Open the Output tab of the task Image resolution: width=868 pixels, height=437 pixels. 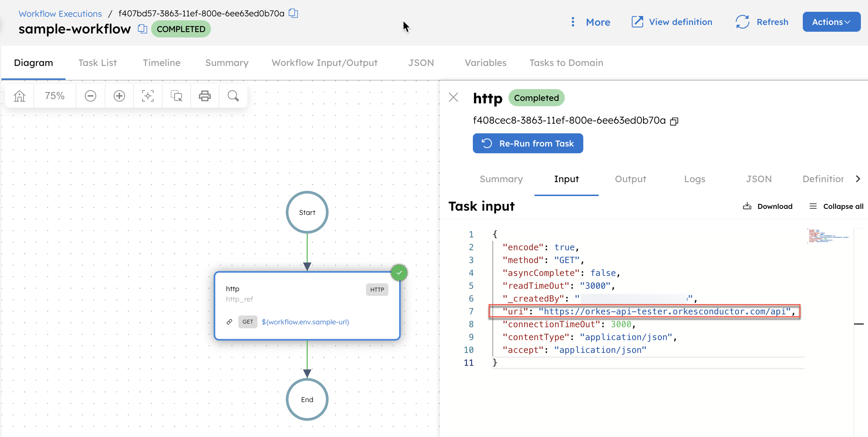pos(630,179)
